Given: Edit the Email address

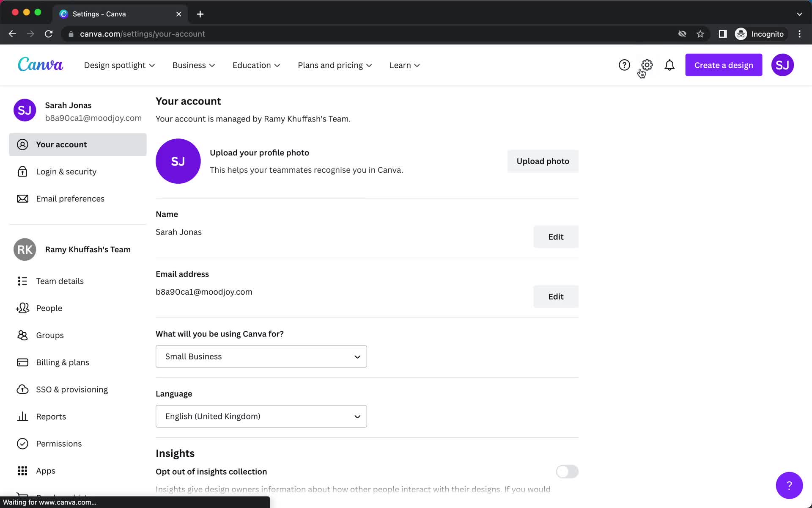Looking at the screenshot, I should tap(556, 296).
